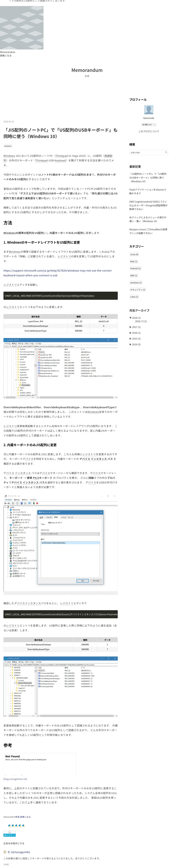The height and width of the screenshot is (868, 174).
Task: Open the article title about JIS配列のノートPC
Action: [60, 133]
